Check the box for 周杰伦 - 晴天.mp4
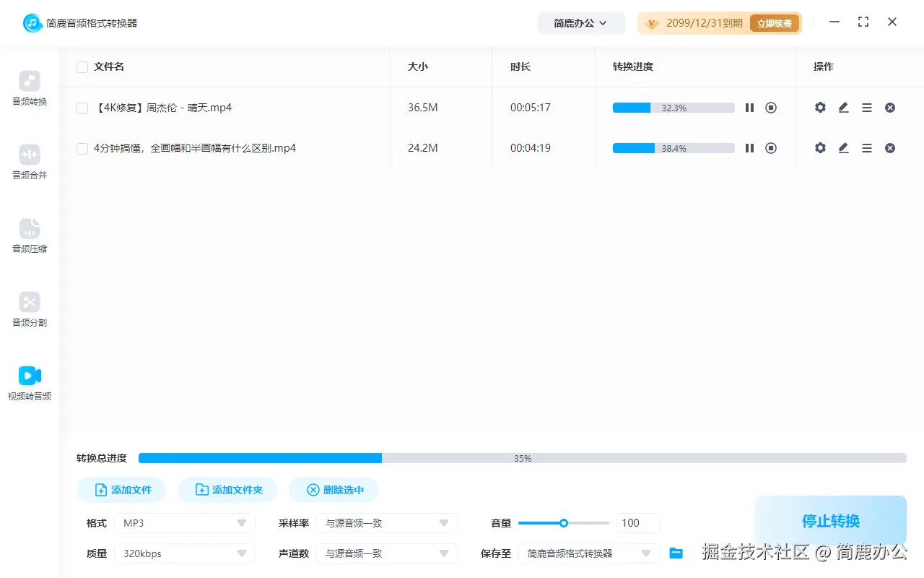Viewport: 924px width, 578px height. coord(82,108)
